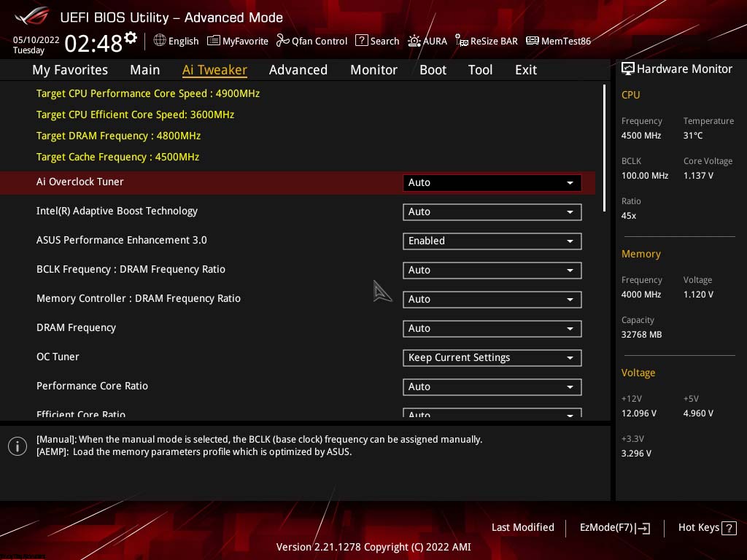747x560 pixels.
Task: Click the BCLK value 100.00 MHz
Action: (x=645, y=176)
